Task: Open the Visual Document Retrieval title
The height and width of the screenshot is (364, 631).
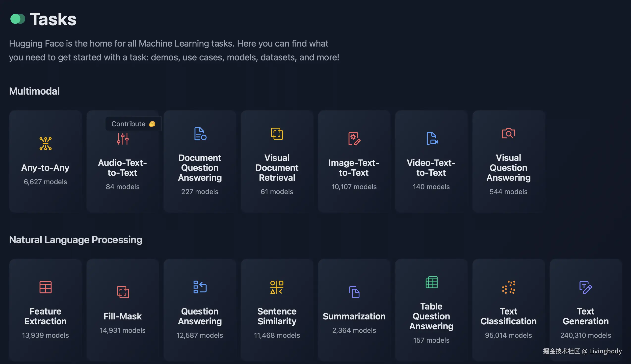Action: (277, 168)
